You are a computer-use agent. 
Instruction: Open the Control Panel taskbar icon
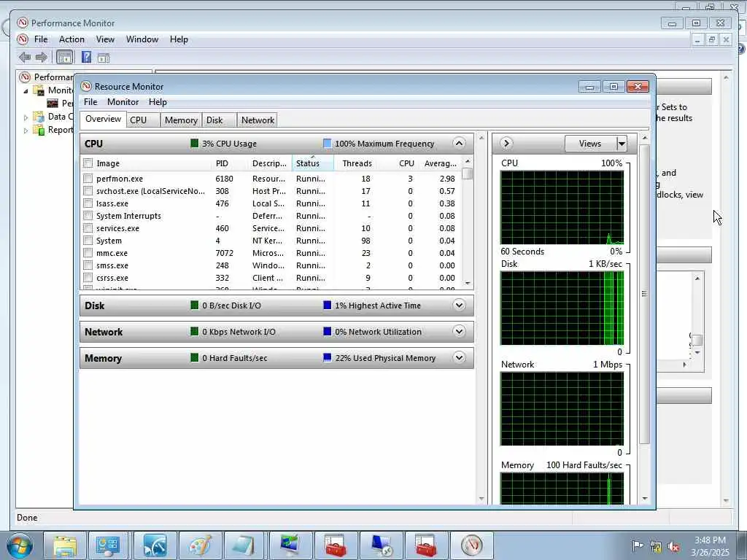108,545
